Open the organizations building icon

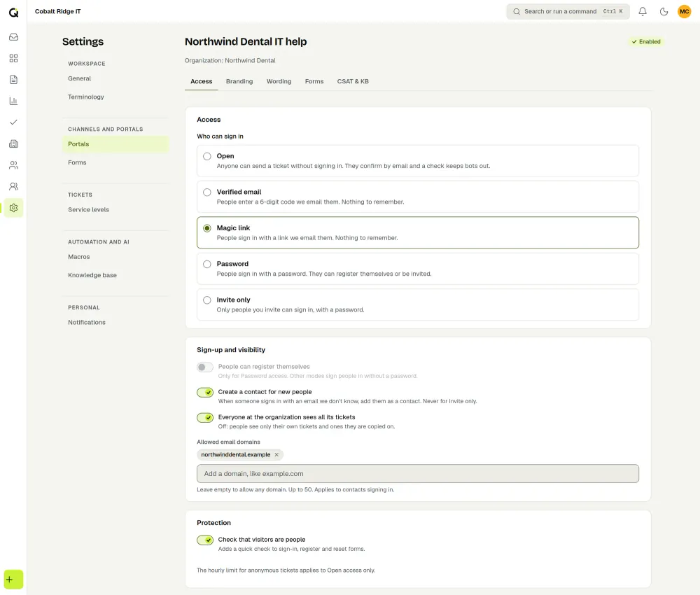click(x=14, y=143)
